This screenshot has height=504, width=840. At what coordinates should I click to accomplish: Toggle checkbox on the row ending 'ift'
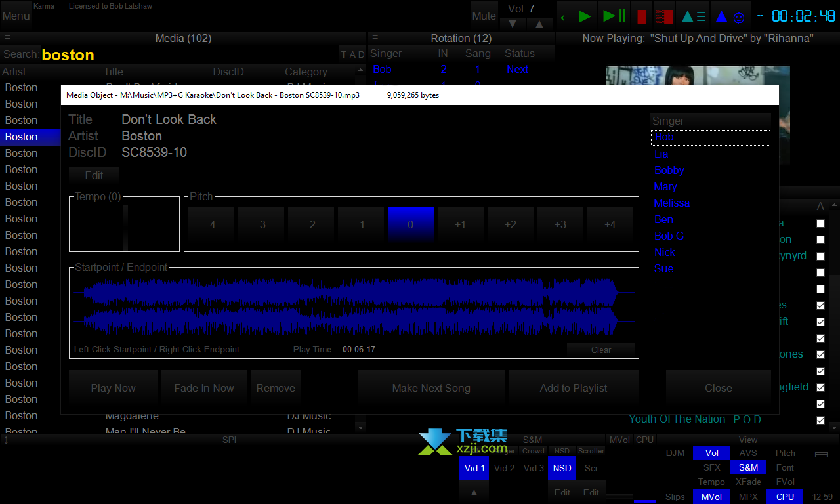(820, 322)
